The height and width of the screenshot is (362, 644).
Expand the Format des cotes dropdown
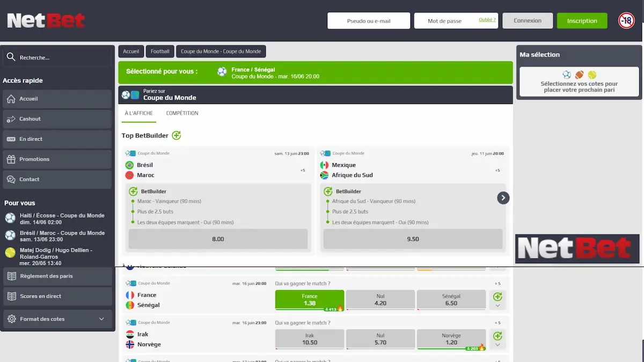[102, 319]
